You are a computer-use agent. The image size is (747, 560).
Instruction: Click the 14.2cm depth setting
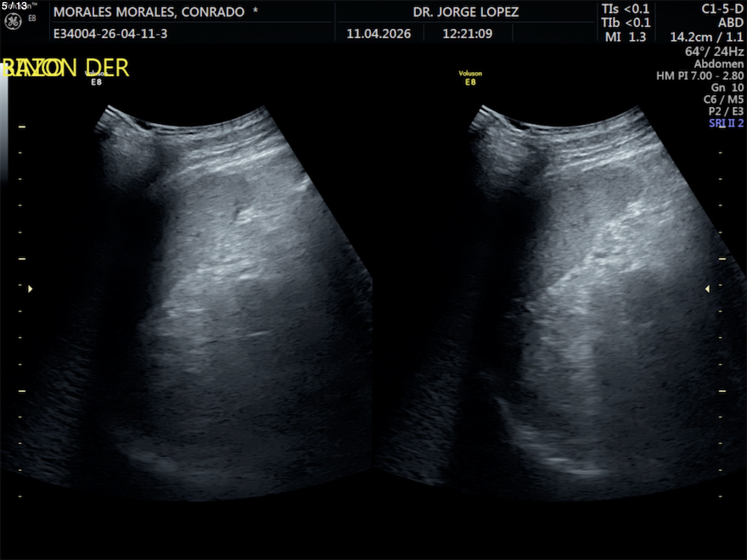click(691, 37)
